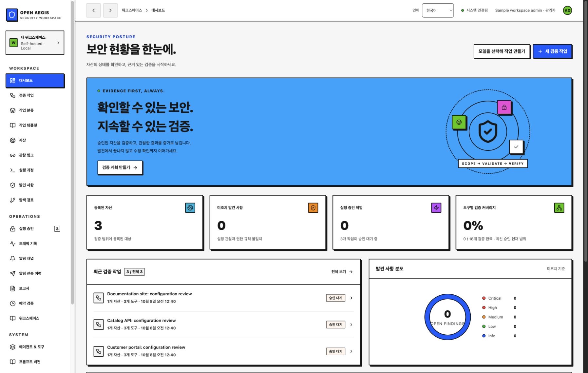Open the 언어 한국어 dropdown
Screen dimensions: 588x373
pos(438,10)
